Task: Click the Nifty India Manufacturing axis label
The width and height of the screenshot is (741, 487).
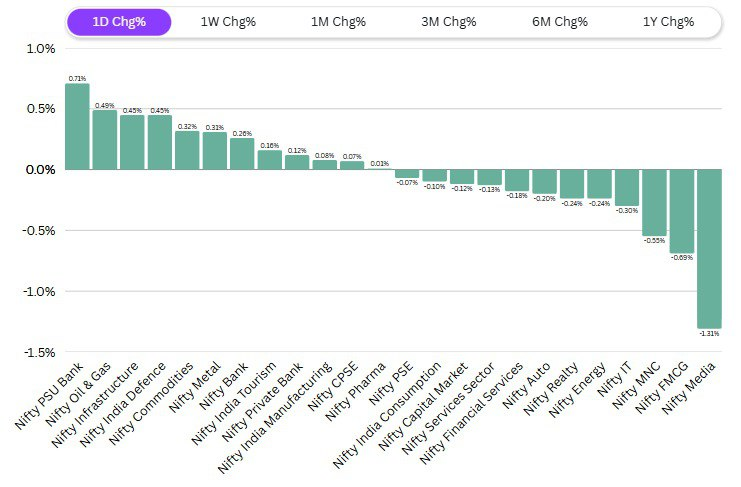Action: pos(275,418)
